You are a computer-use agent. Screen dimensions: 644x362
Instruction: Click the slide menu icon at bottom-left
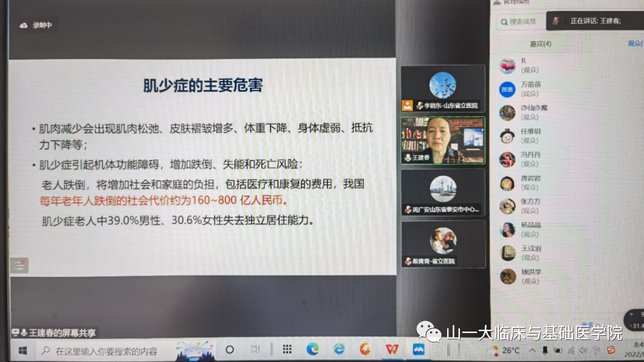coord(19,265)
